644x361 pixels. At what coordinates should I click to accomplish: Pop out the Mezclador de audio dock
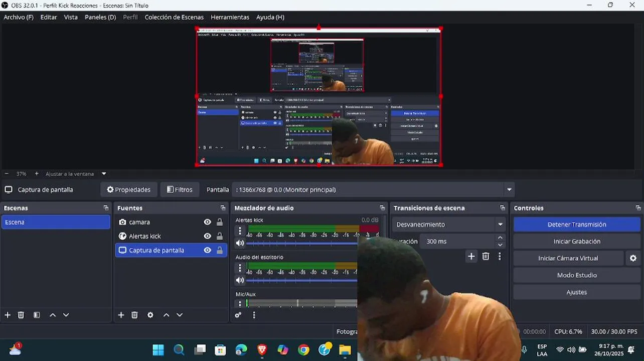pos(382,208)
